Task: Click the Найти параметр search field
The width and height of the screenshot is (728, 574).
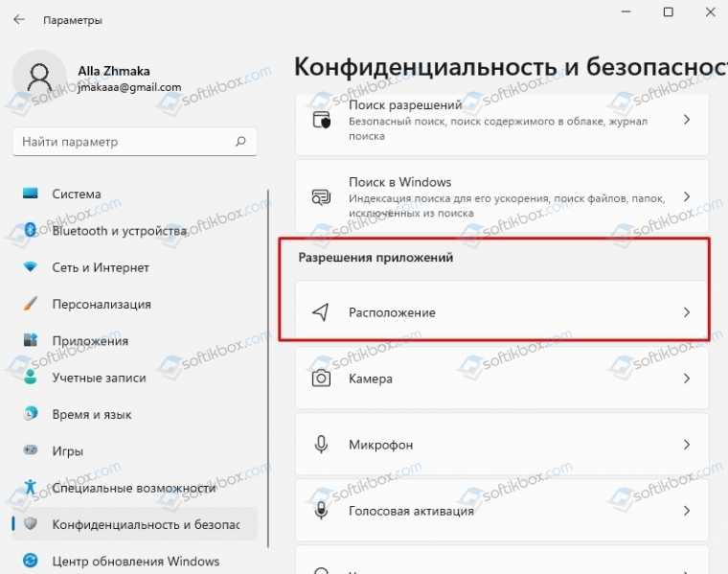Action: coord(135,142)
